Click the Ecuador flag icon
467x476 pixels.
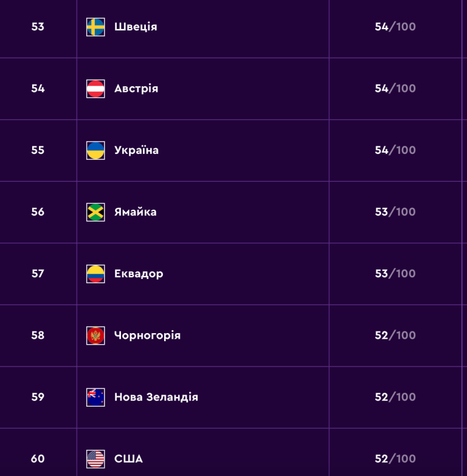point(95,274)
